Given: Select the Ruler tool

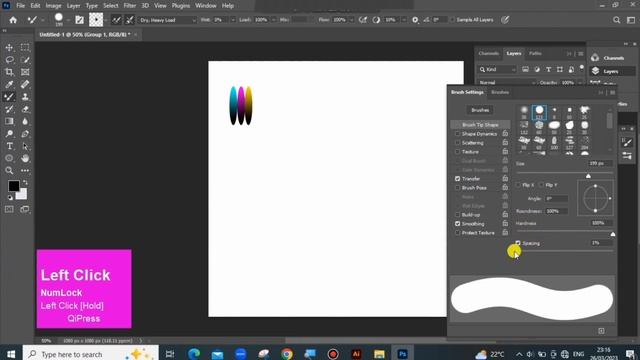Looking at the screenshot, I should pyautogui.click(x=25, y=84).
